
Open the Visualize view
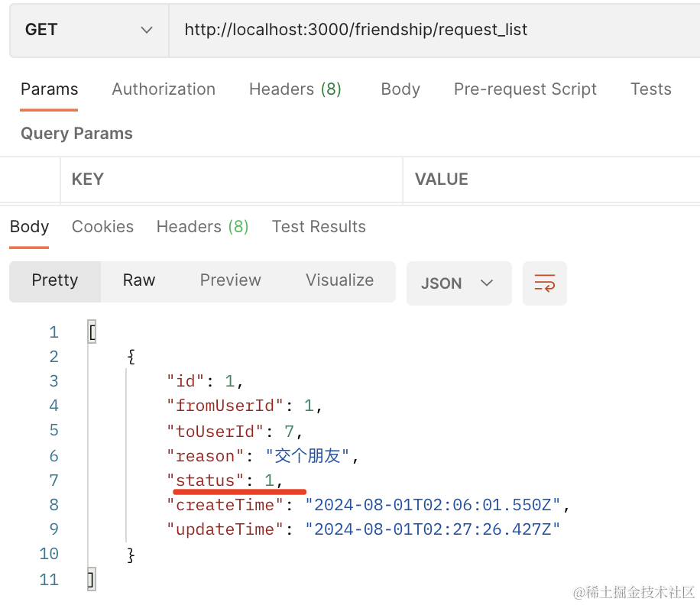point(339,280)
